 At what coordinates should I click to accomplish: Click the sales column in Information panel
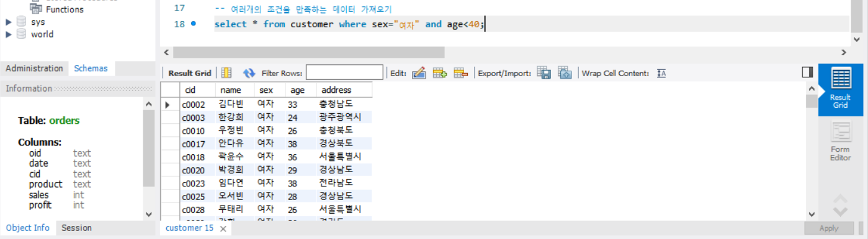click(38, 194)
